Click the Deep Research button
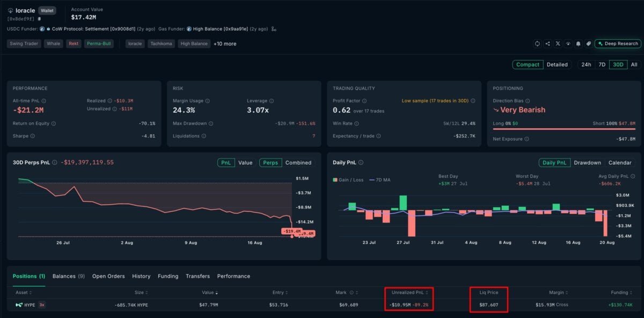 [x=618, y=44]
